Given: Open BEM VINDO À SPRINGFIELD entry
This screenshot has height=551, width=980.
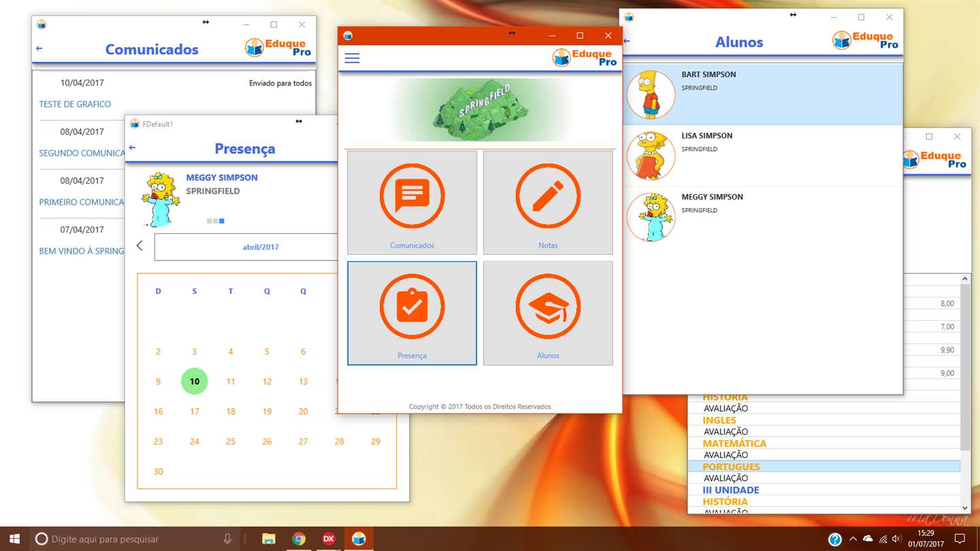Looking at the screenshot, I should tap(82, 251).
